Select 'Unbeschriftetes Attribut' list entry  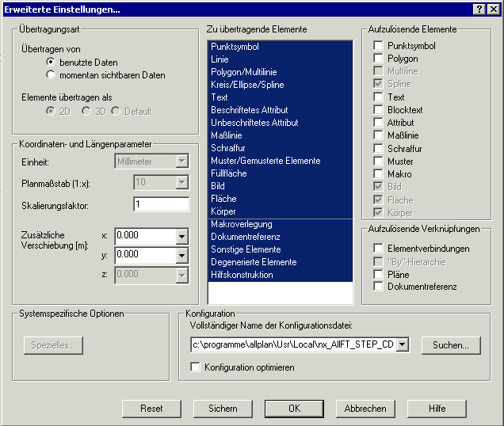click(281, 123)
